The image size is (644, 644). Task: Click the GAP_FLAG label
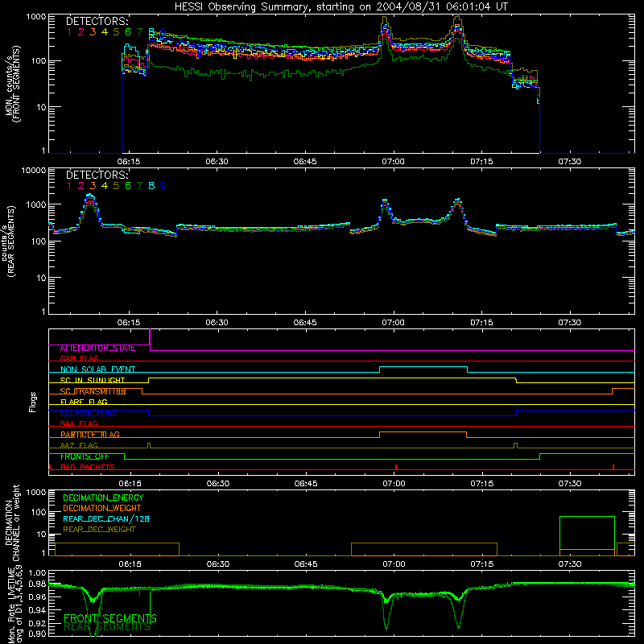point(80,358)
